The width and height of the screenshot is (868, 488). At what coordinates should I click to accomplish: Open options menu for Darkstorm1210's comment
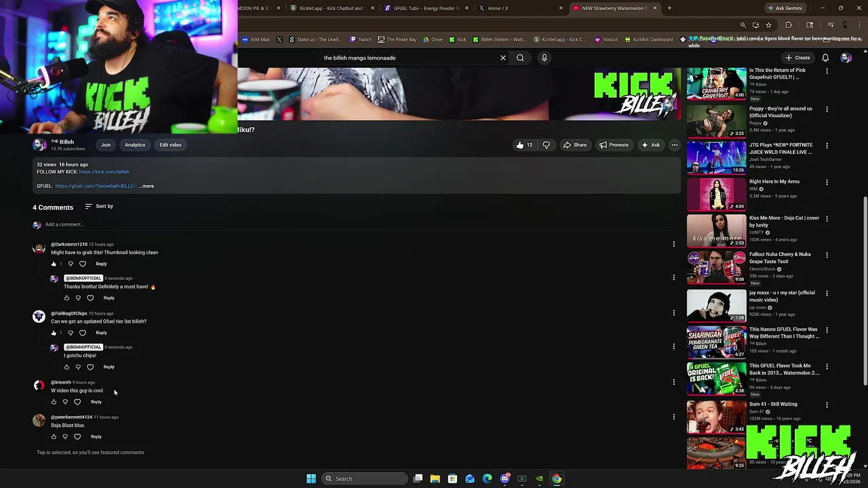pyautogui.click(x=674, y=244)
